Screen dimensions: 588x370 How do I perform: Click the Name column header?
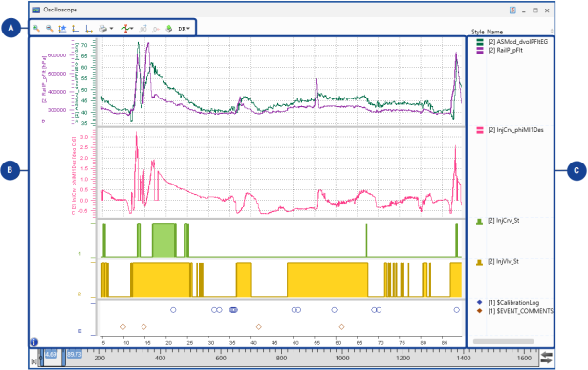click(494, 32)
